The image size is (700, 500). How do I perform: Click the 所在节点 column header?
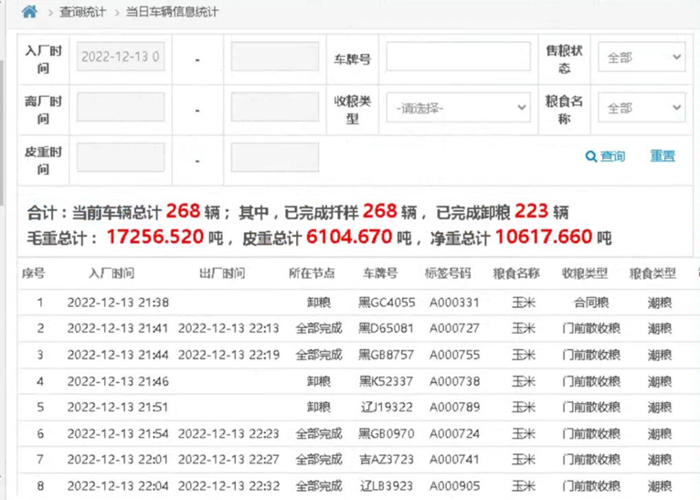tap(312, 273)
